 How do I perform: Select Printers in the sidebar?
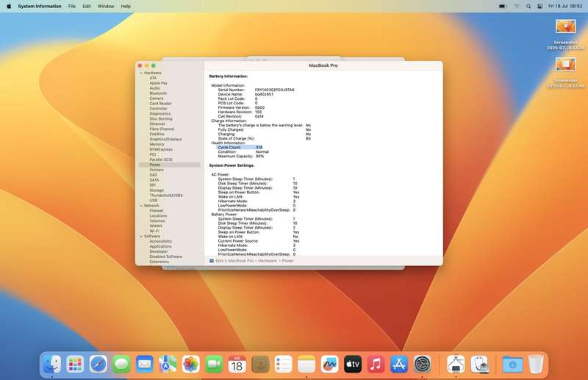[157, 170]
